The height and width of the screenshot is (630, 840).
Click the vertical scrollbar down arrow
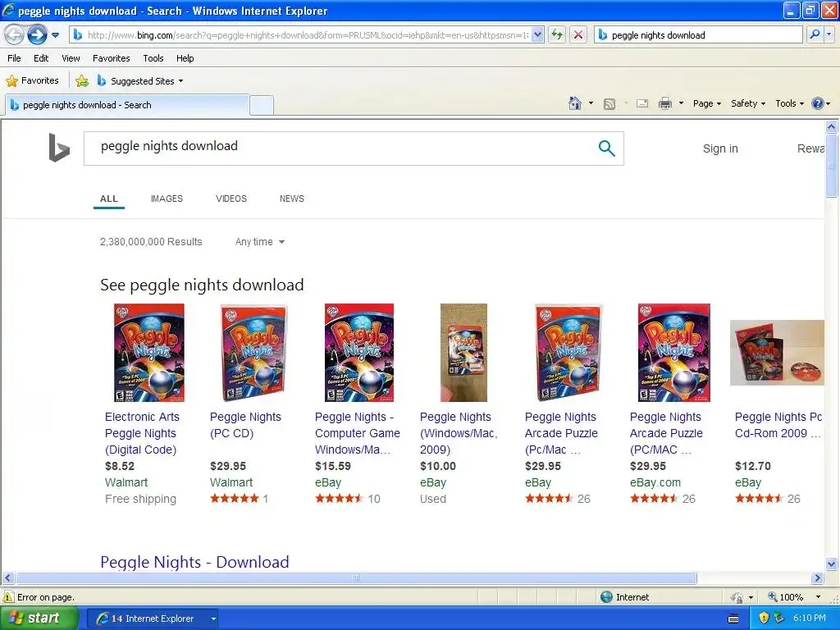(x=832, y=564)
